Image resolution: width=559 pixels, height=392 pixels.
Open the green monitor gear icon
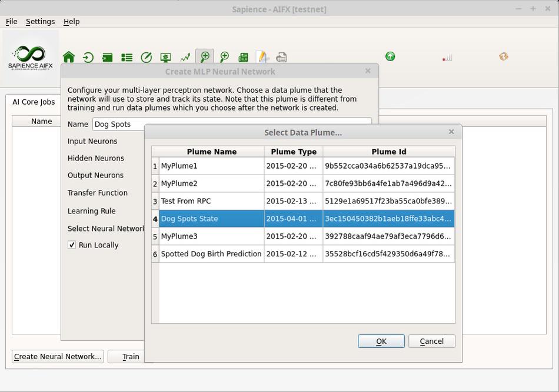pos(166,58)
